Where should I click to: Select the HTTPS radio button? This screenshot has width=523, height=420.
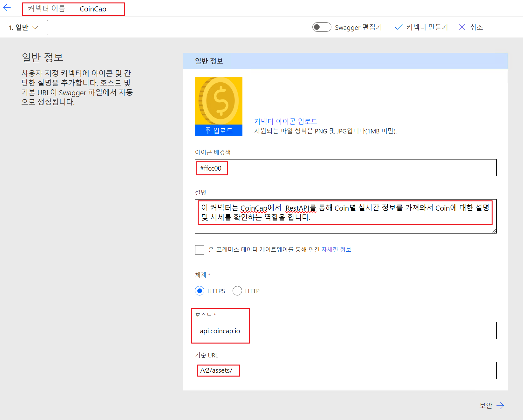pyautogui.click(x=200, y=291)
